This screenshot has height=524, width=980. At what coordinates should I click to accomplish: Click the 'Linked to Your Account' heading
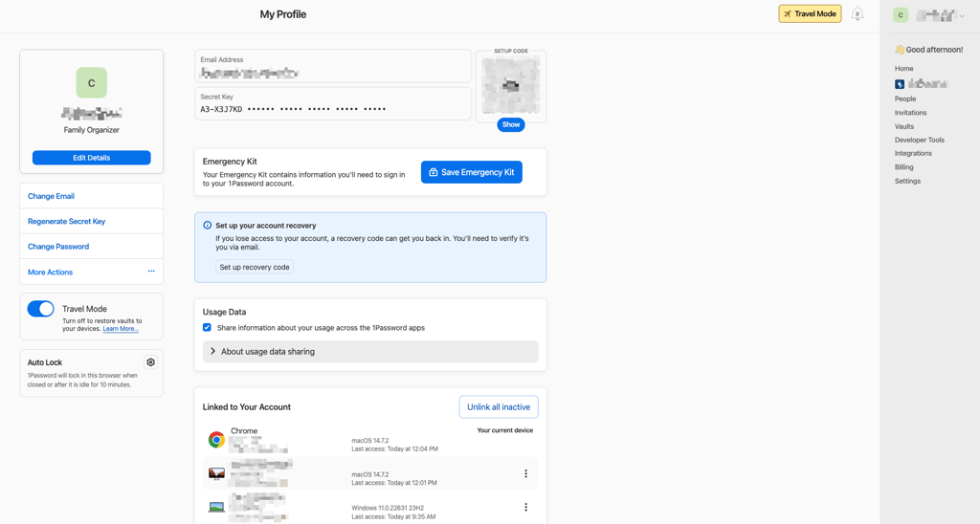pos(246,406)
